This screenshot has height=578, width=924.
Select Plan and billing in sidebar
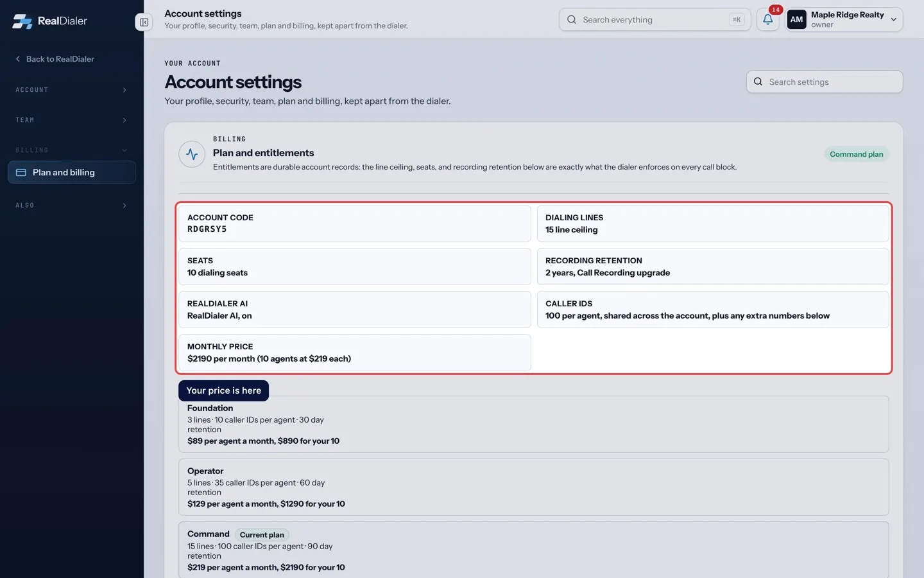coord(72,172)
